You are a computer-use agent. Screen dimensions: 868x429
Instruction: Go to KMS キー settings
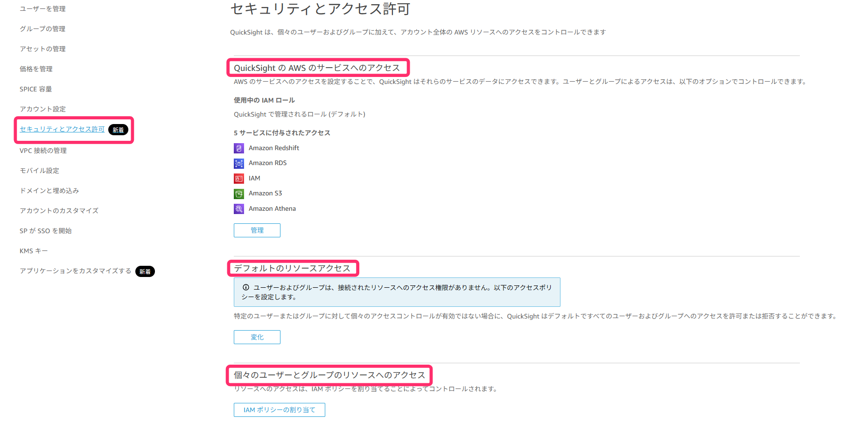(x=34, y=251)
